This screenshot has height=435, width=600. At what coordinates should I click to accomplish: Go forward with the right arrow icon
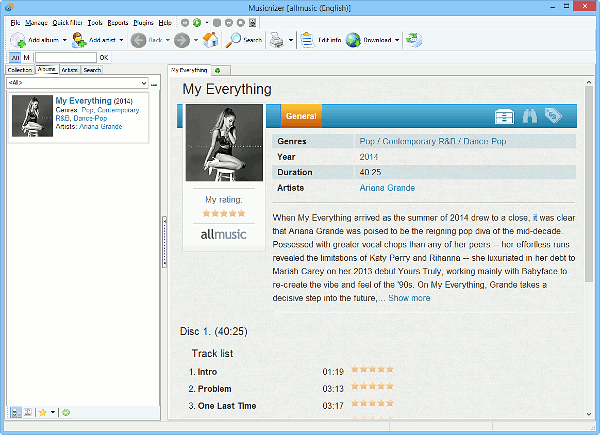[182, 40]
